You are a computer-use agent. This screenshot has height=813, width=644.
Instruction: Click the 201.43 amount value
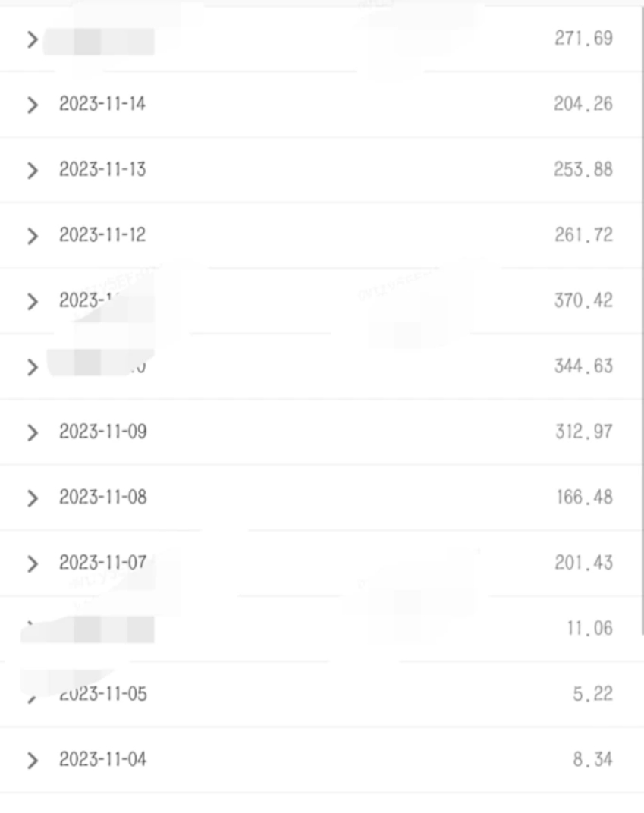click(583, 563)
